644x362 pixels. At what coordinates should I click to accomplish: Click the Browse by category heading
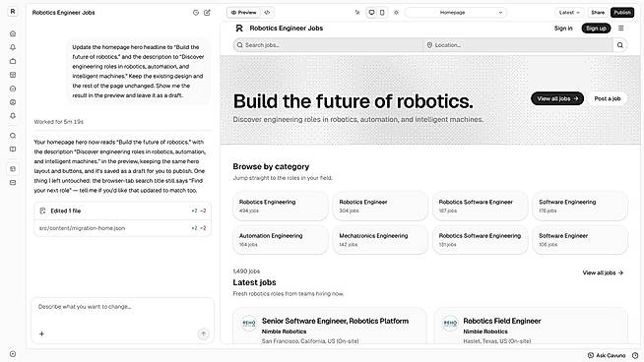click(271, 166)
